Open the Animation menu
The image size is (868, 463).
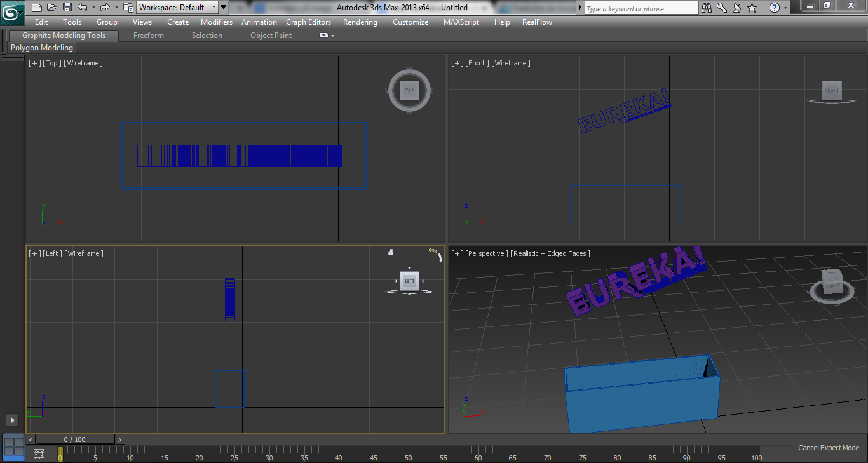click(x=259, y=22)
